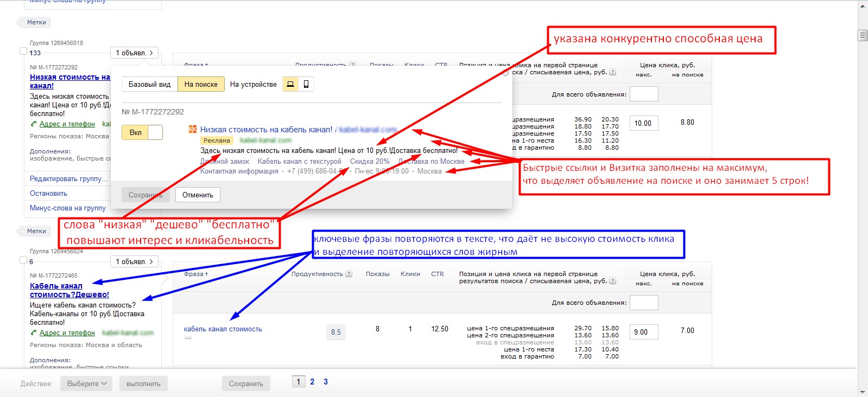Click 'выполнить' button in bottom bar
This screenshot has height=397, width=868.
pyautogui.click(x=143, y=383)
